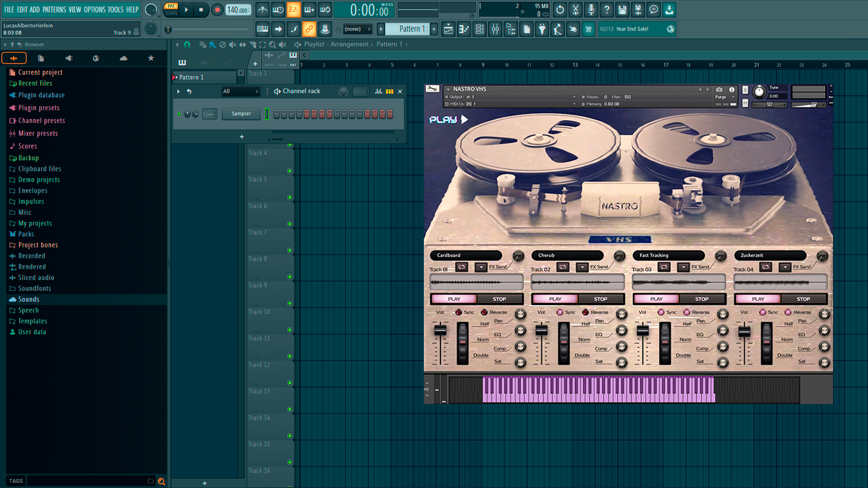This screenshot has height=488, width=868.
Task: Click STOP on Track 02
Action: 600,299
